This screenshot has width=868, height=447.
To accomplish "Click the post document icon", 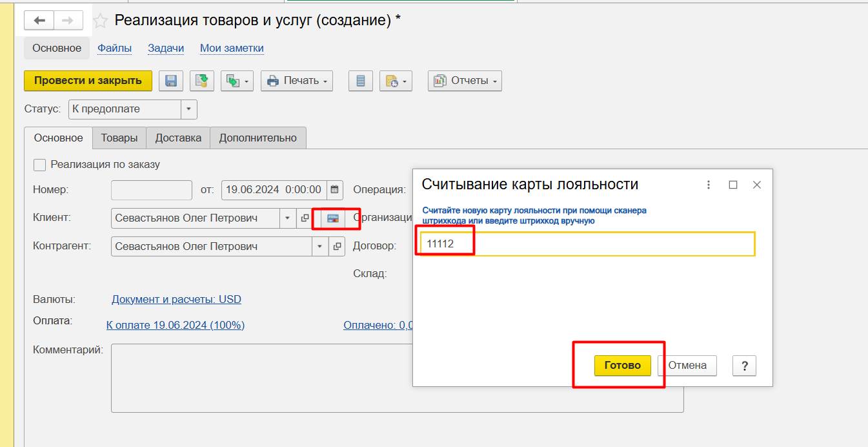I will (202, 81).
